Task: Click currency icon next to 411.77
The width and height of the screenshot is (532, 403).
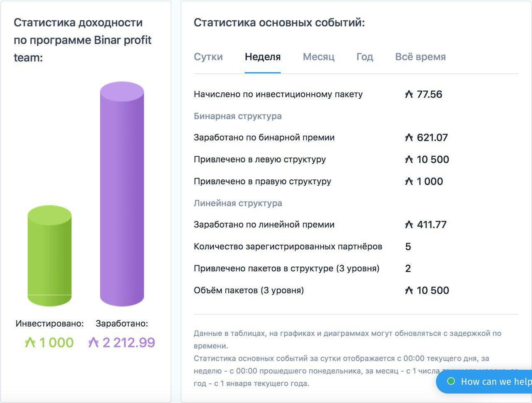Action: coord(409,225)
